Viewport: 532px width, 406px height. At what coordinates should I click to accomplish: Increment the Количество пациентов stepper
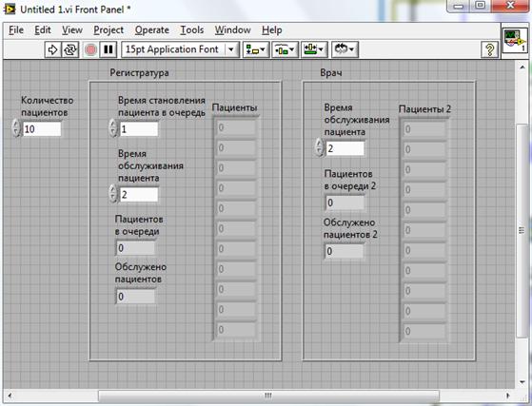pos(16,125)
